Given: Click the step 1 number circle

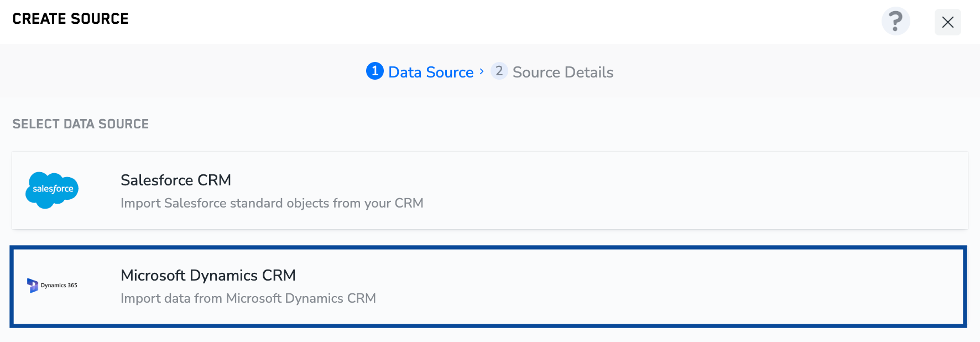Looking at the screenshot, I should click(375, 71).
